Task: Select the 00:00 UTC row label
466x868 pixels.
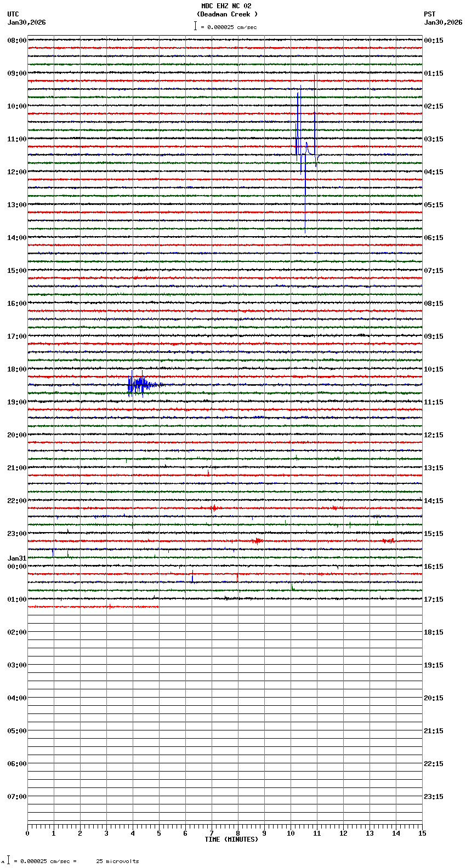Action: (17, 567)
